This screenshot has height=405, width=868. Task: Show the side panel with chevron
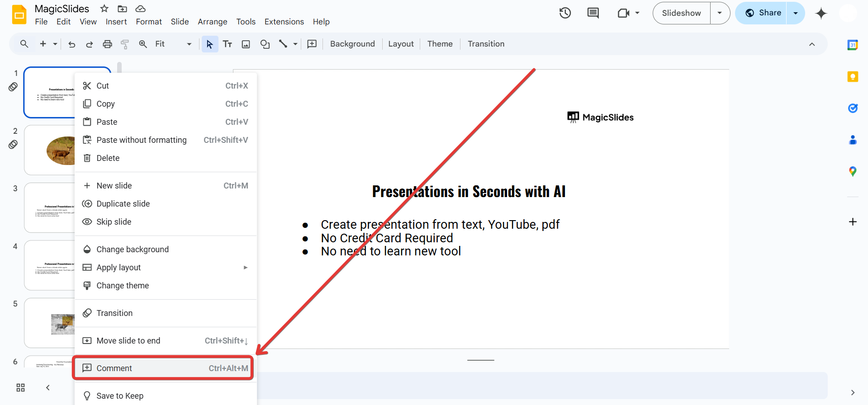[853, 392]
